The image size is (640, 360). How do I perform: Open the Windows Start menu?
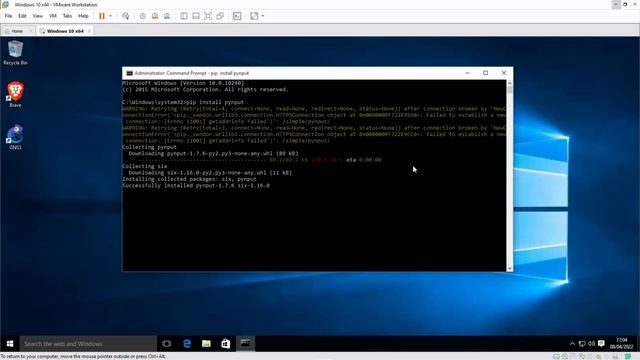coord(10,344)
